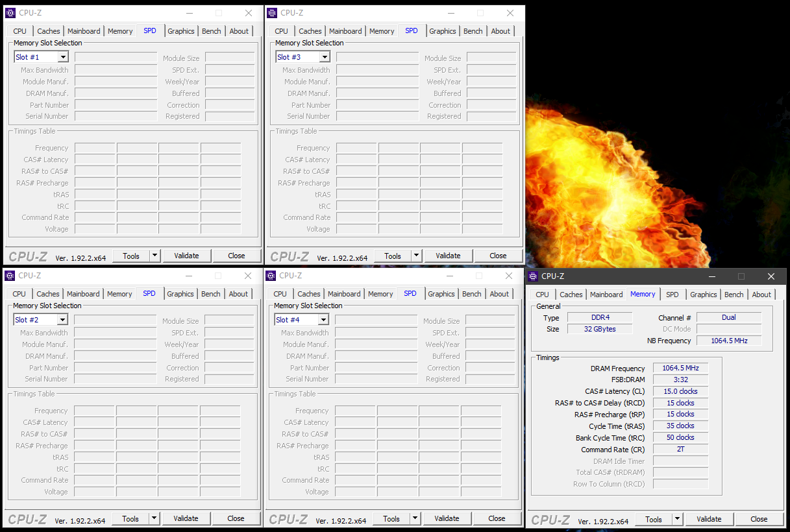Click Tools button in the Memory window
The height and width of the screenshot is (532, 790).
pos(654,519)
